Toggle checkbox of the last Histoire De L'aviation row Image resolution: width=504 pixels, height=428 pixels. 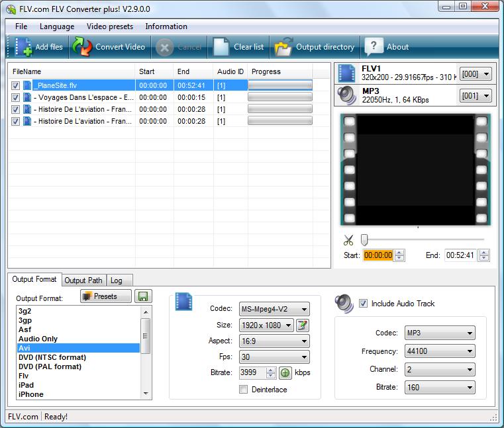coord(15,121)
